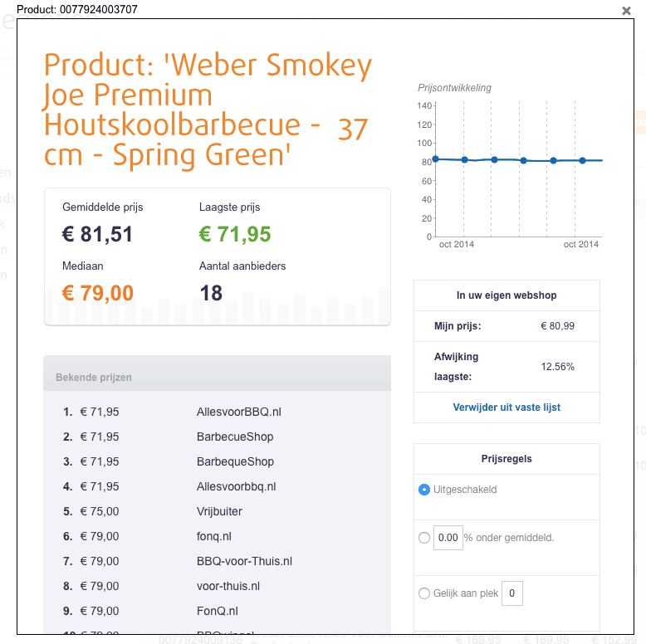Click the percentage below average input field

[x=448, y=538]
